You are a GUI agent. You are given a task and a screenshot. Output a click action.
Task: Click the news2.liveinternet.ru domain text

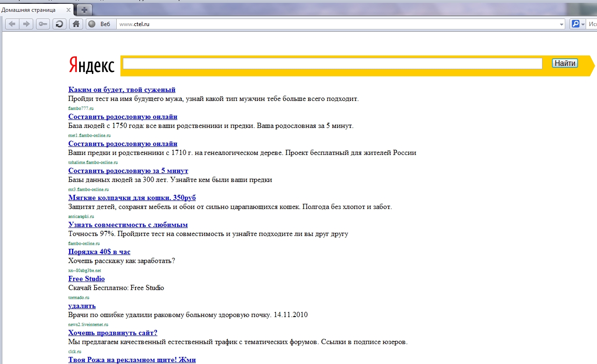click(88, 325)
